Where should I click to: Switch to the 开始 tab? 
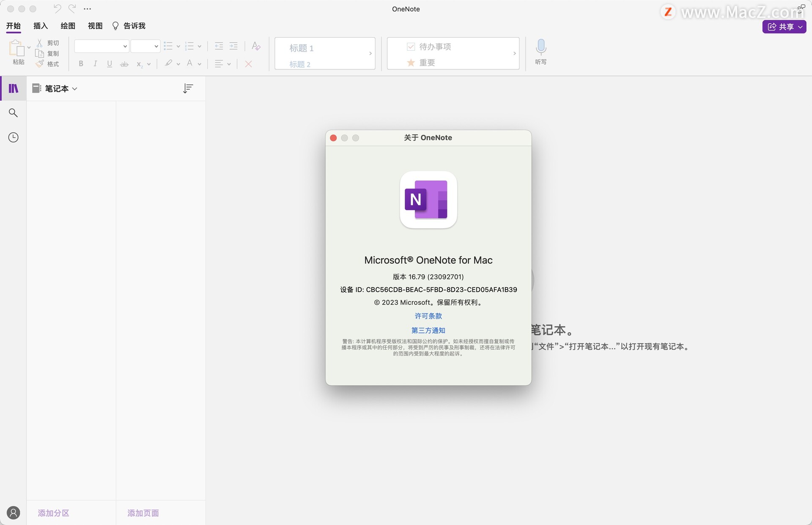tap(14, 26)
